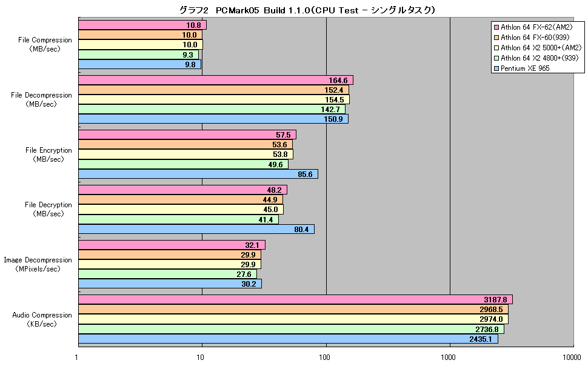Click the Athlon 64 X2 5000+(AM2) legend label
Screen dimensions: 588x366
coord(541,48)
